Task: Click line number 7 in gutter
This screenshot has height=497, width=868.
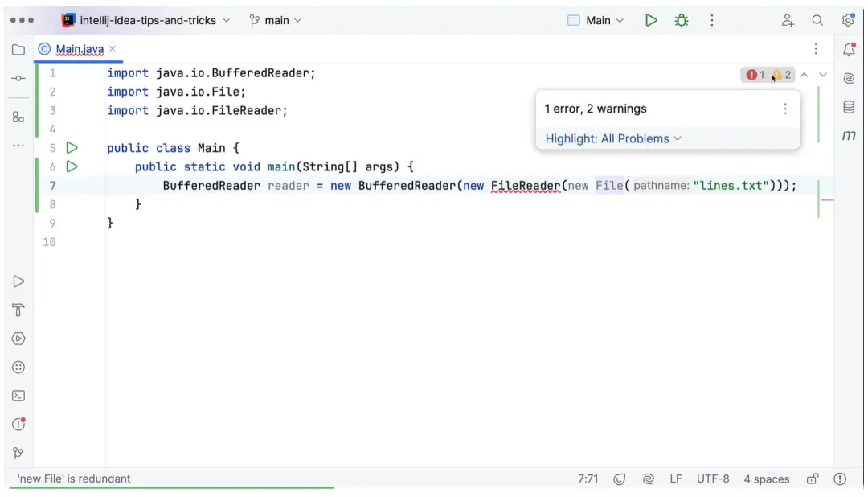Action: [x=52, y=186]
